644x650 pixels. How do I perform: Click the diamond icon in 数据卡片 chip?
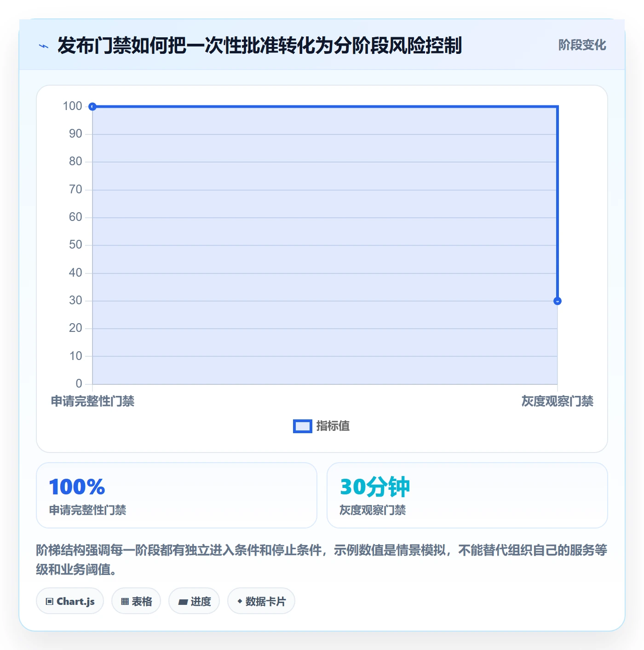coord(240,601)
